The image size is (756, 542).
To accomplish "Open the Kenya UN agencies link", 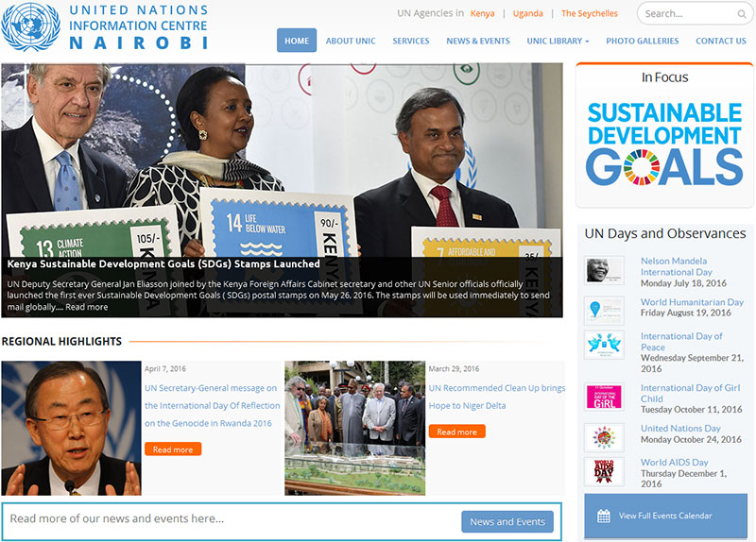I will (482, 13).
